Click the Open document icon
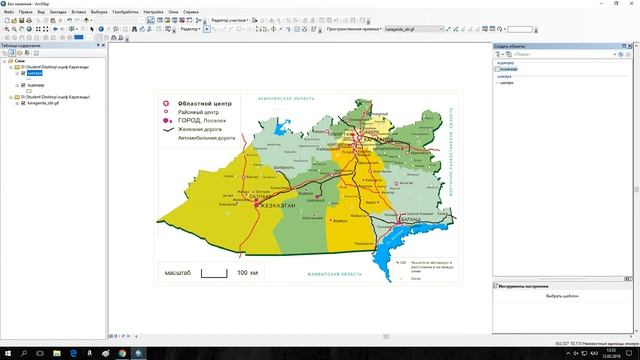The height and width of the screenshot is (360, 640). (x=14, y=20)
